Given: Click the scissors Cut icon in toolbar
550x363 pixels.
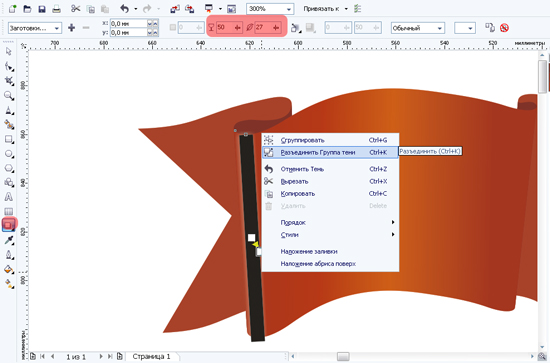Looking at the screenshot, I should tap(75, 9).
